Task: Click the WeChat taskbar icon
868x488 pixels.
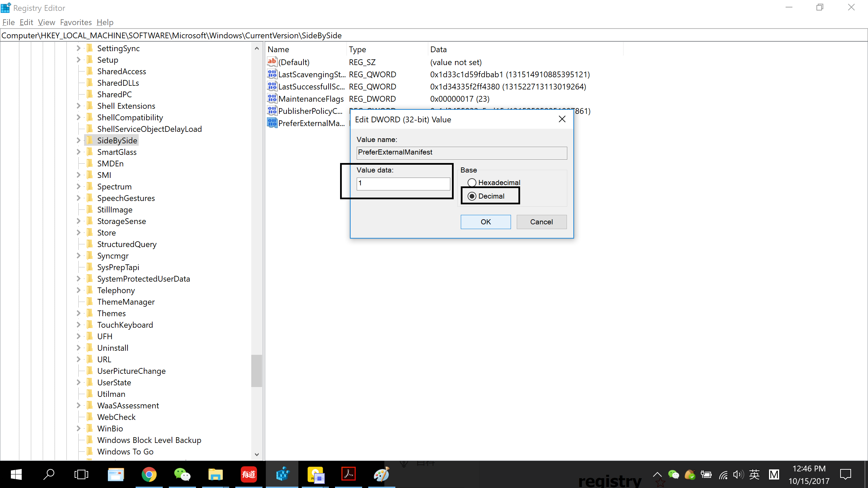Action: click(182, 474)
